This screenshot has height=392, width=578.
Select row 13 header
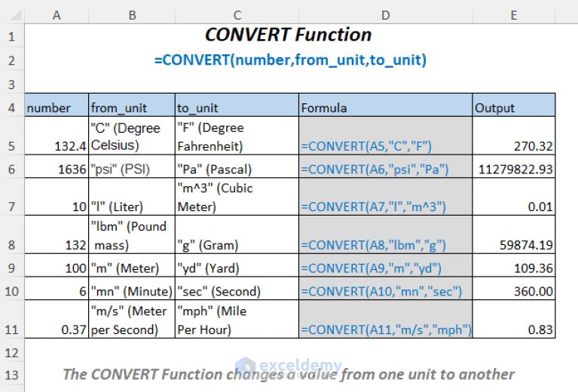coord(12,375)
